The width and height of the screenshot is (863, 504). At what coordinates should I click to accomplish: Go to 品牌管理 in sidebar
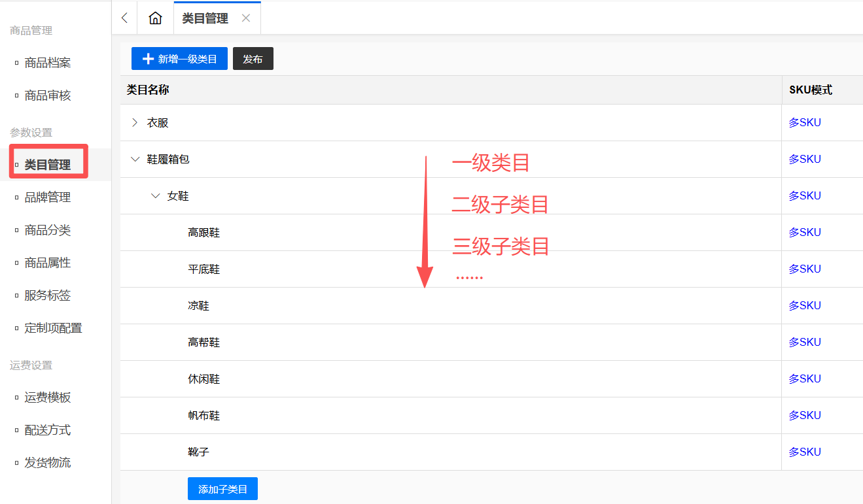[47, 197]
